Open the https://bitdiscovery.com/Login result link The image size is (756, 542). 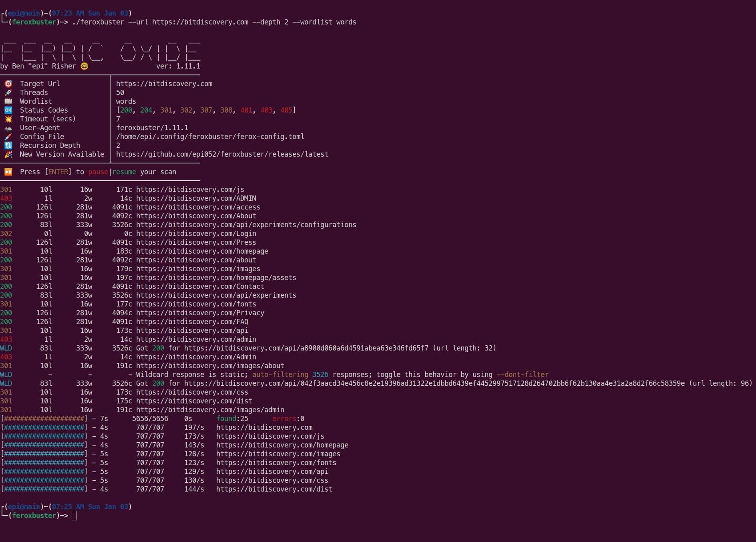pyautogui.click(x=196, y=234)
